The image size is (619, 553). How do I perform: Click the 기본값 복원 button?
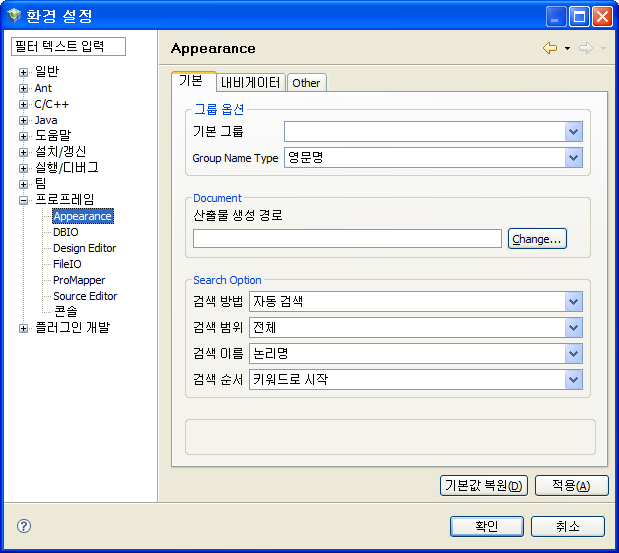[x=483, y=486]
